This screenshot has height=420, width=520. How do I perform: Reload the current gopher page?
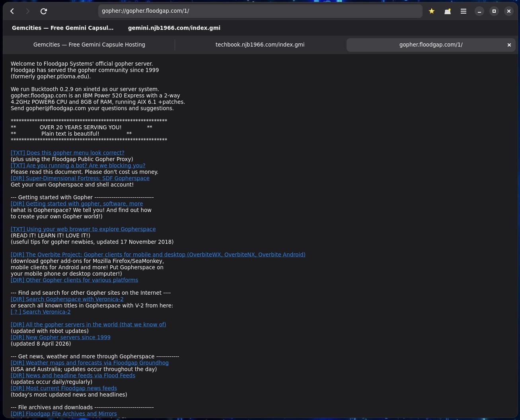44,11
